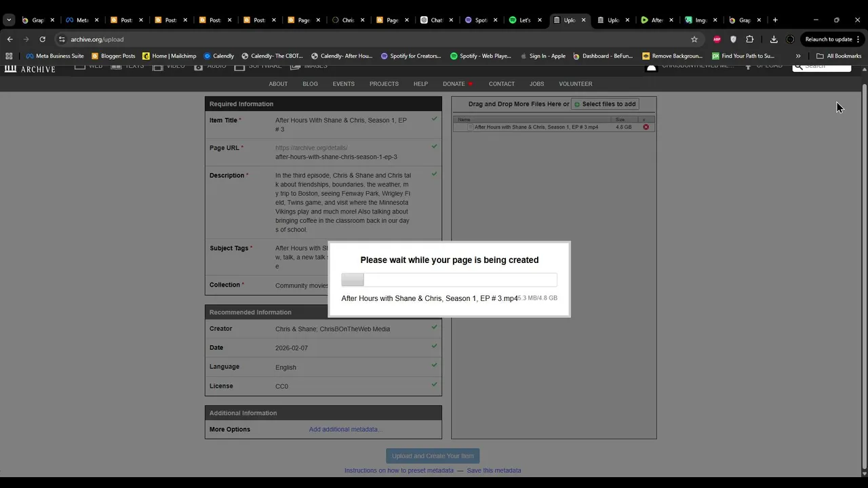This screenshot has width=868, height=488.
Task: Open Remove Background bookmark
Action: tap(673, 56)
